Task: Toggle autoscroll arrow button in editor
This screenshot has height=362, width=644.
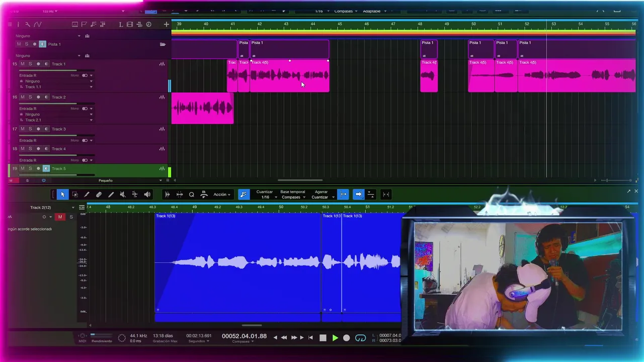Action: point(358,195)
